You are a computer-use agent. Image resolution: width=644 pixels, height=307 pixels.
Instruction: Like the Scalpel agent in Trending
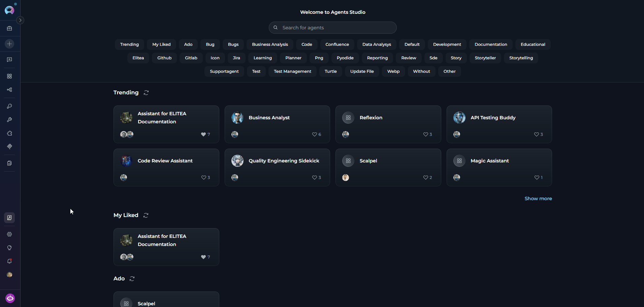tap(425, 178)
